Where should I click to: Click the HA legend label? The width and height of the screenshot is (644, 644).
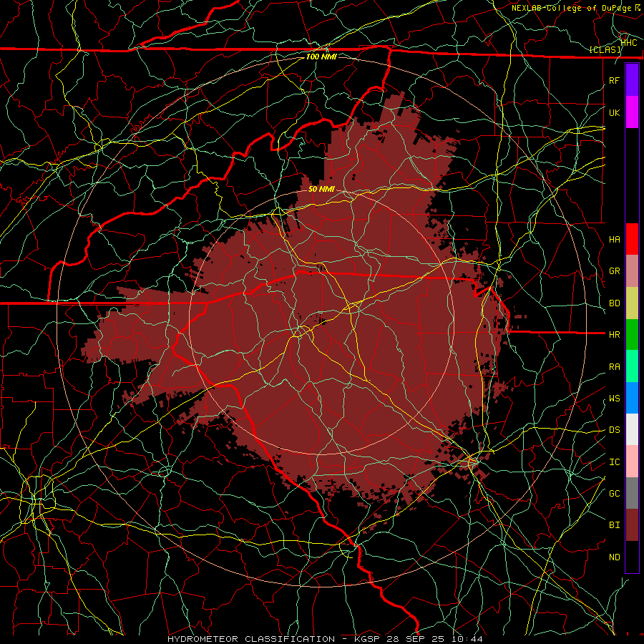pos(614,240)
